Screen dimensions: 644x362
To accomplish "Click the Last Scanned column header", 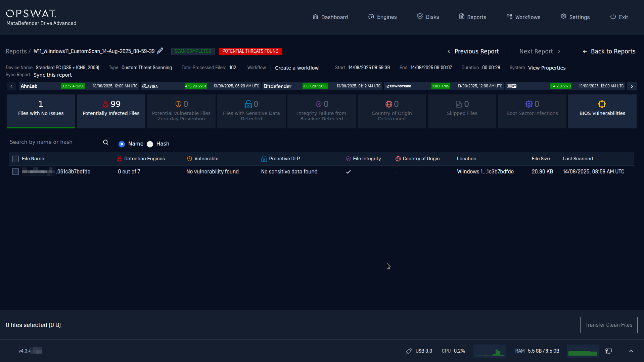I will pyautogui.click(x=578, y=159).
